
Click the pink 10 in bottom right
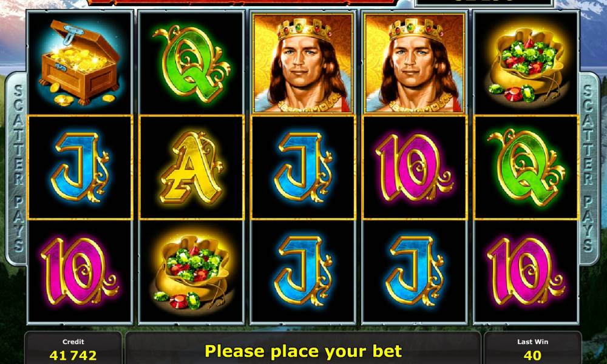pyautogui.click(x=526, y=272)
